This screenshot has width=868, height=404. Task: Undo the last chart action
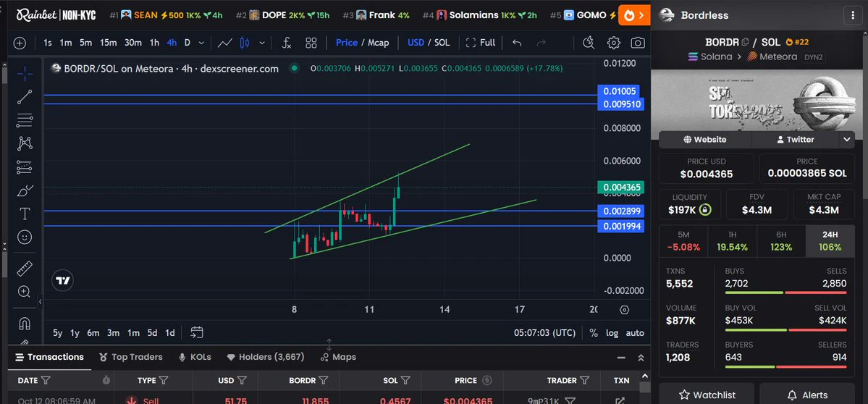click(x=516, y=43)
